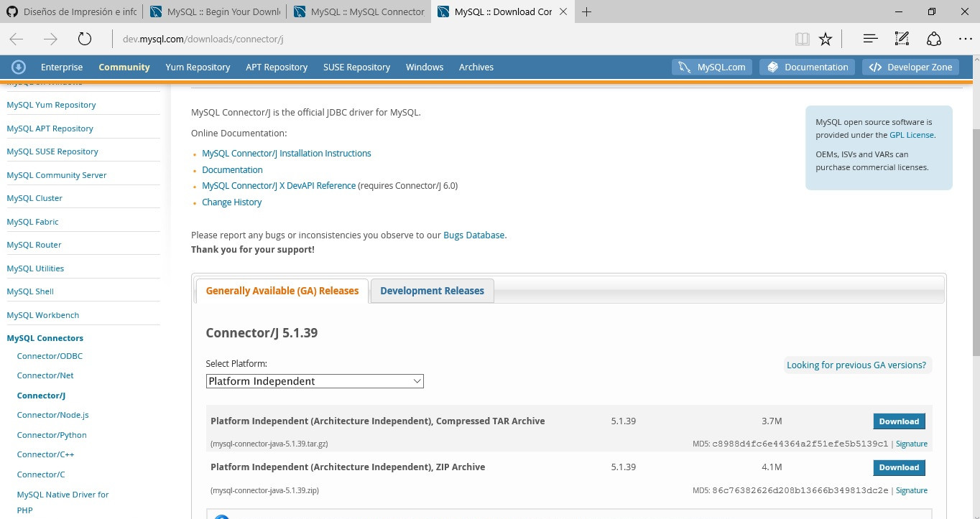The width and height of the screenshot is (980, 519).
Task: Open the Hub lines icon
Action: tap(870, 39)
